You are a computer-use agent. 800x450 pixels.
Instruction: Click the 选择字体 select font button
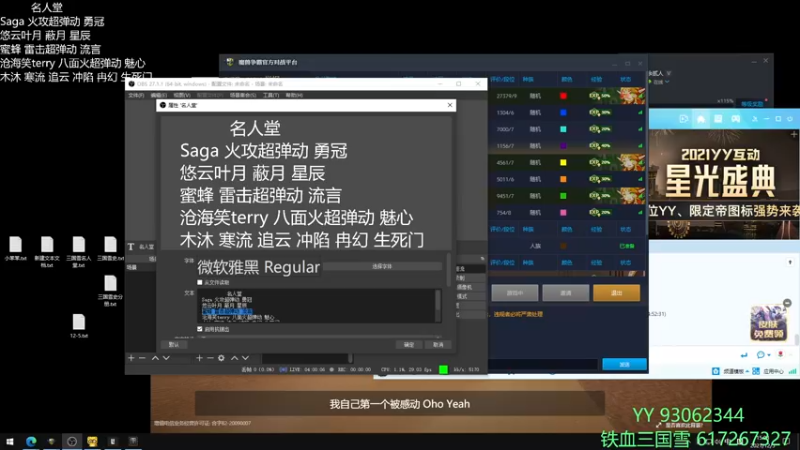382,266
